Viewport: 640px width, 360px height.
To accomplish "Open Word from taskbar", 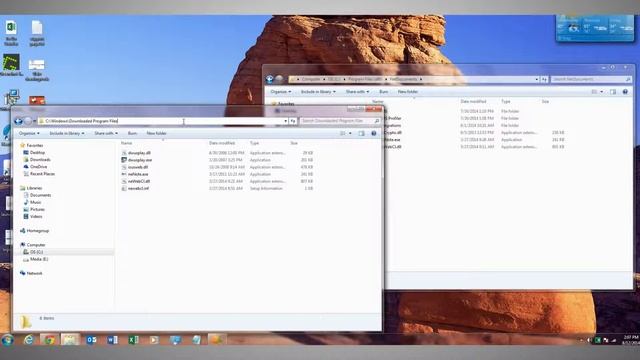I will coord(113,340).
